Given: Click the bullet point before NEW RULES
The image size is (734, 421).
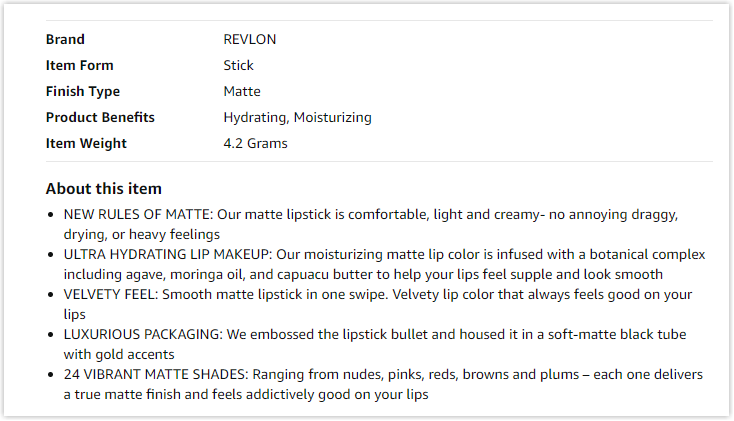Looking at the screenshot, I should (x=51, y=215).
